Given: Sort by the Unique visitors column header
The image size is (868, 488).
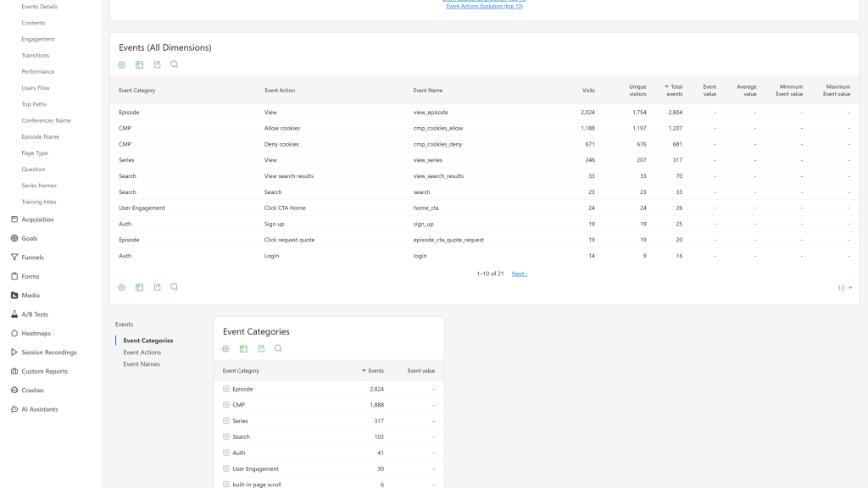Looking at the screenshot, I should (x=637, y=90).
